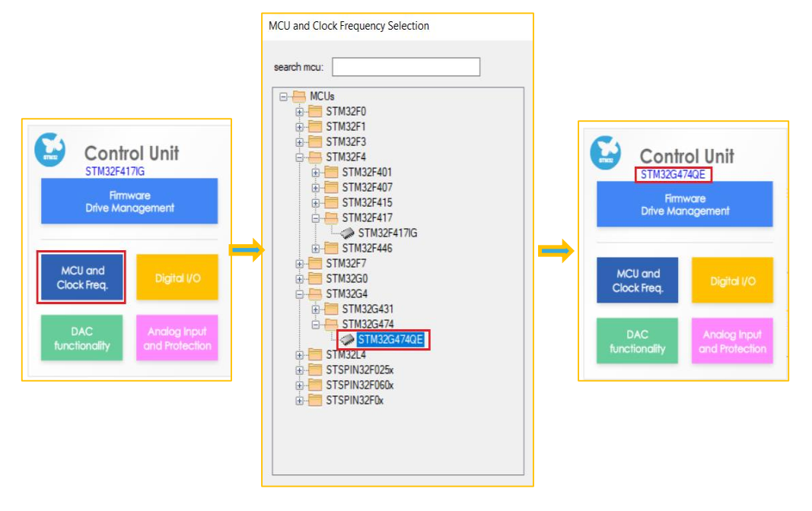Screen dimensions: 812x511
Task: Expand the STM32F3 tree node
Action: point(299,142)
